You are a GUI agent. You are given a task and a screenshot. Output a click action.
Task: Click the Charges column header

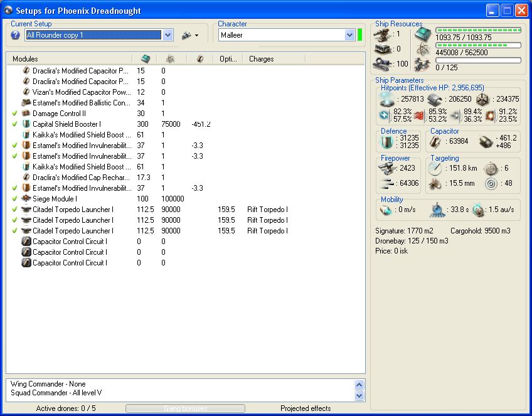click(x=274, y=59)
